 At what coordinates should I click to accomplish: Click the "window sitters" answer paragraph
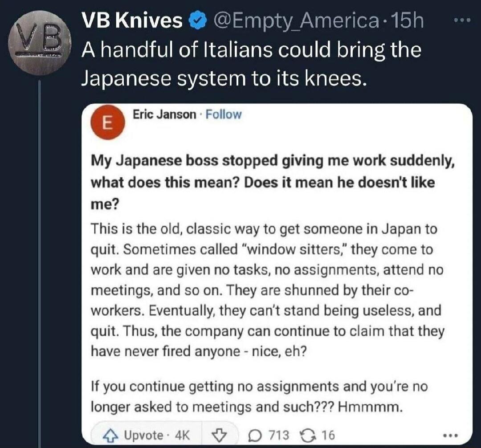(x=267, y=290)
